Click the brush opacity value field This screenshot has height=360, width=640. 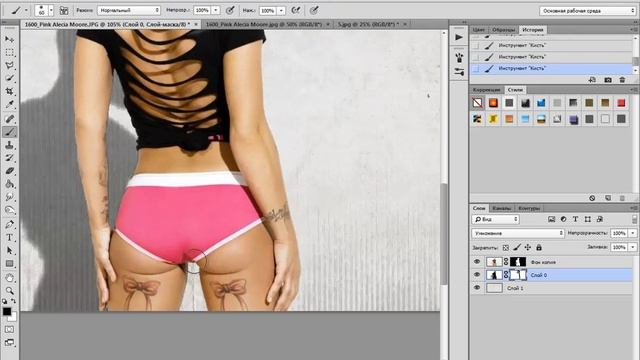tap(202, 10)
